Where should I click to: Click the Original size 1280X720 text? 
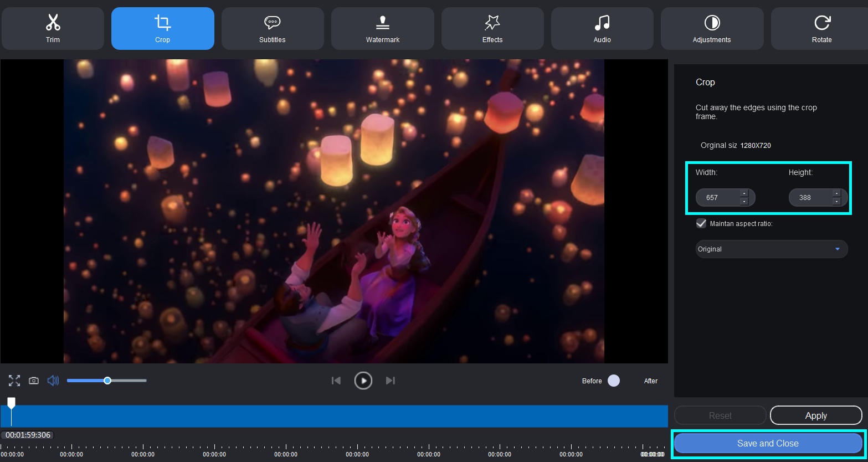coord(736,145)
